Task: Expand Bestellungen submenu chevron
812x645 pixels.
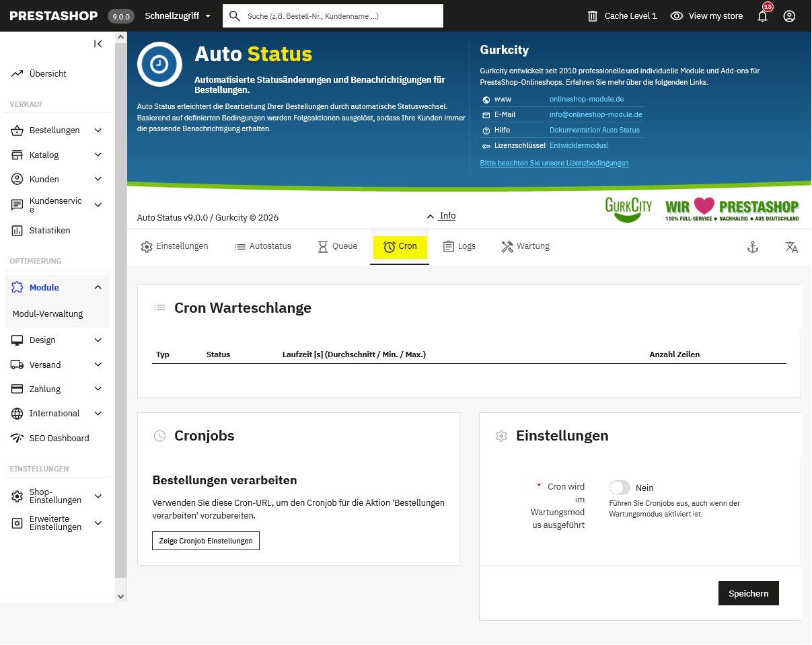Action: [x=98, y=130]
